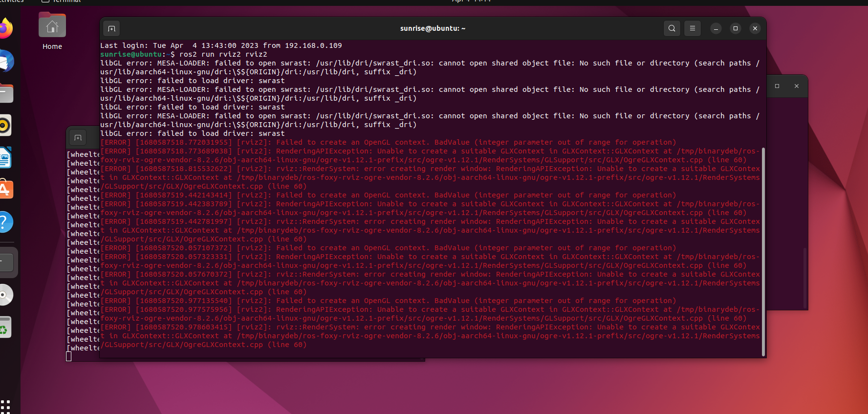This screenshot has width=868, height=414.
Task: Open LibreOffice Writer from the dock
Action: point(5,158)
